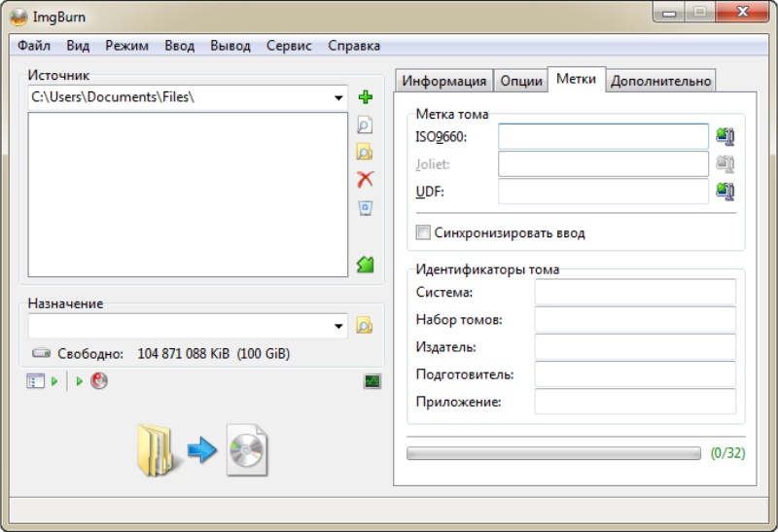Screen dimensions: 778x532
Task: Click the green arrow icon below source list
Action: pyautogui.click(x=365, y=264)
